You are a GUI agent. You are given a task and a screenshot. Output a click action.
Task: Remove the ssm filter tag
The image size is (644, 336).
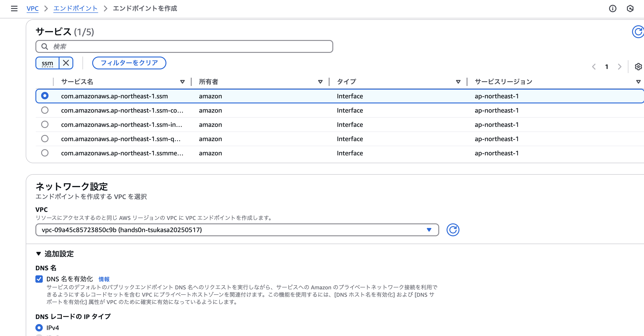(x=66, y=63)
